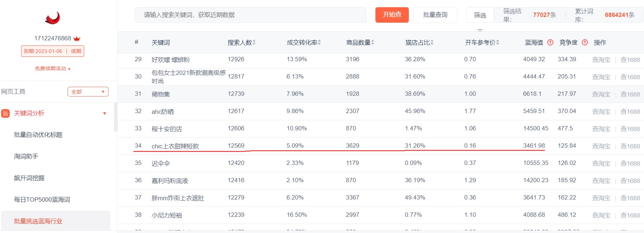
Task: Sort by 搜索人数 column arrows
Action: click(x=254, y=42)
